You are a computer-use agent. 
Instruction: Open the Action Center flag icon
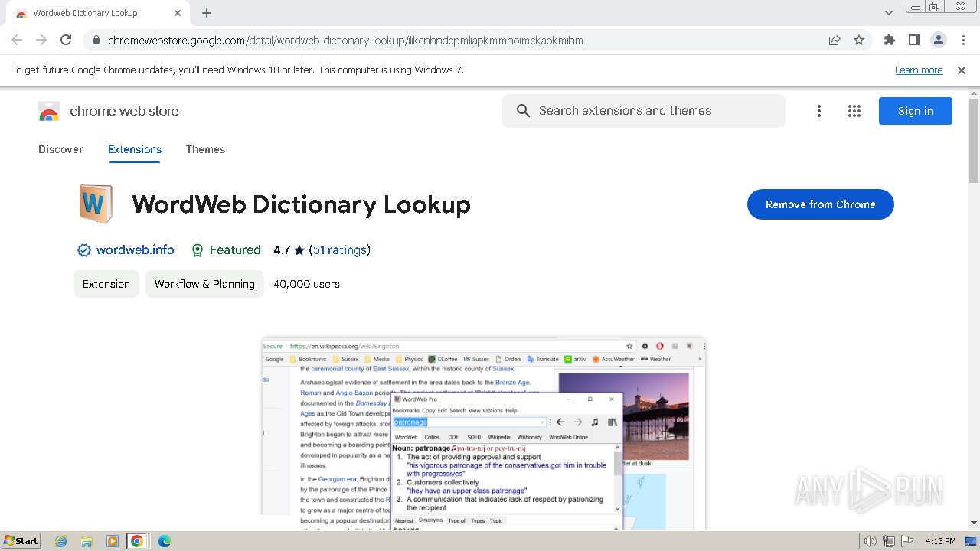pos(906,541)
